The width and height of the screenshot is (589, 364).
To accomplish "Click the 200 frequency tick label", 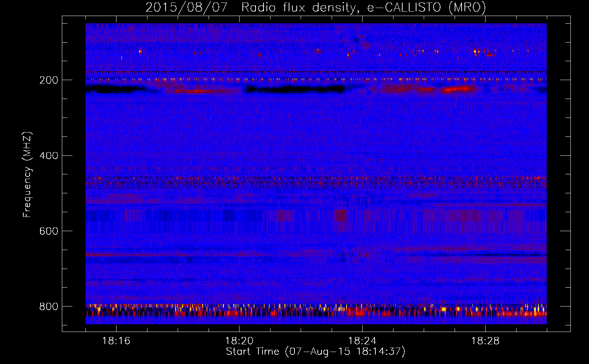I will [x=48, y=80].
